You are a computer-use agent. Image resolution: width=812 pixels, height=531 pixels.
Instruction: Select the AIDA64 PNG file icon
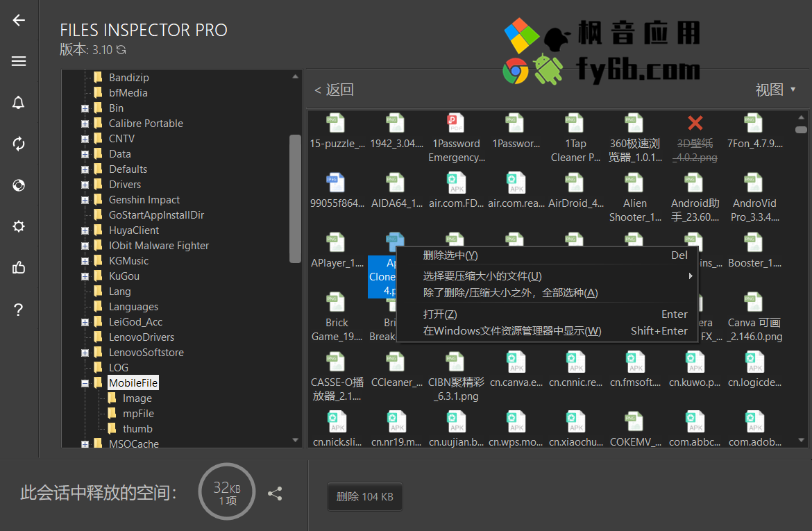(x=396, y=183)
